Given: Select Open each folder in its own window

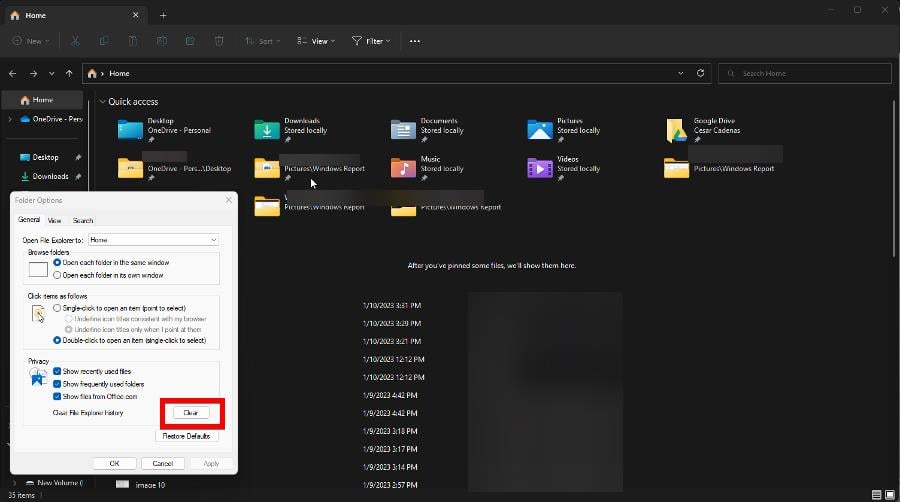Looking at the screenshot, I should pyautogui.click(x=57, y=275).
